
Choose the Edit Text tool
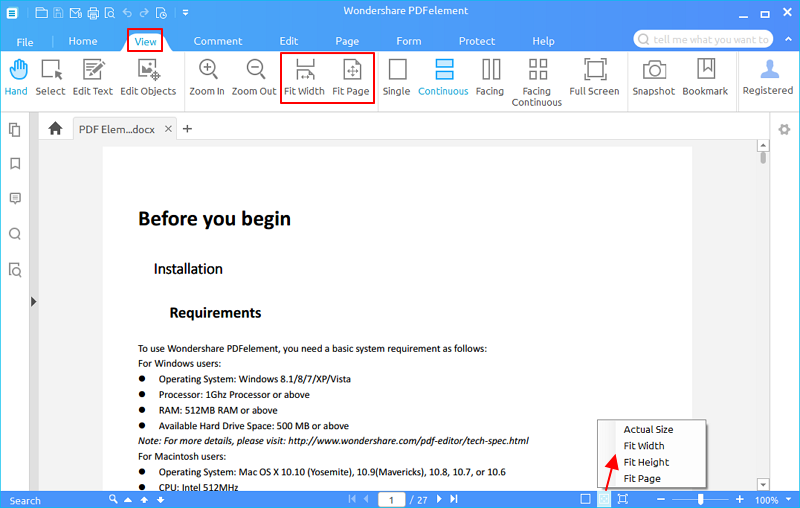pos(93,77)
